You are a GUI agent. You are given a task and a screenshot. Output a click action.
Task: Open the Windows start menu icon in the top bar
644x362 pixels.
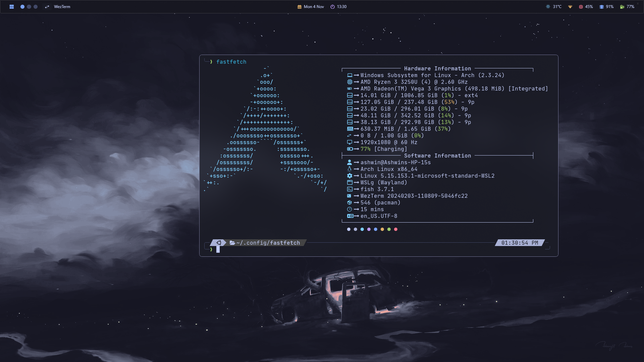tap(12, 7)
